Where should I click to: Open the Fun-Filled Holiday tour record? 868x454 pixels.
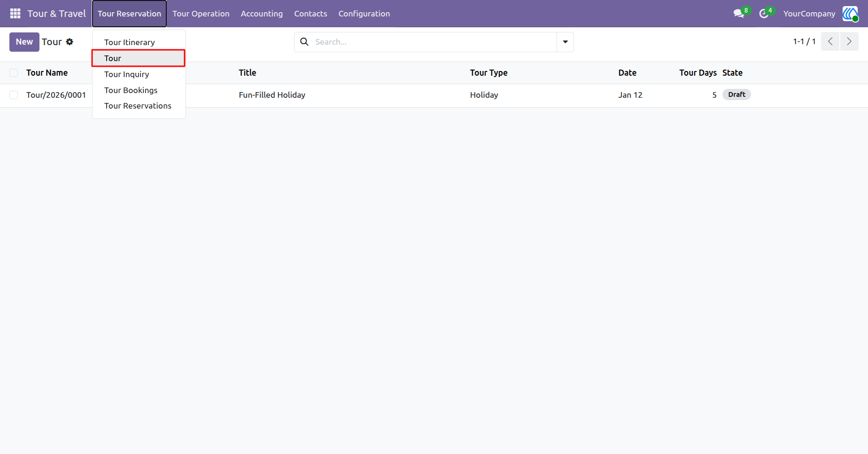click(x=272, y=95)
